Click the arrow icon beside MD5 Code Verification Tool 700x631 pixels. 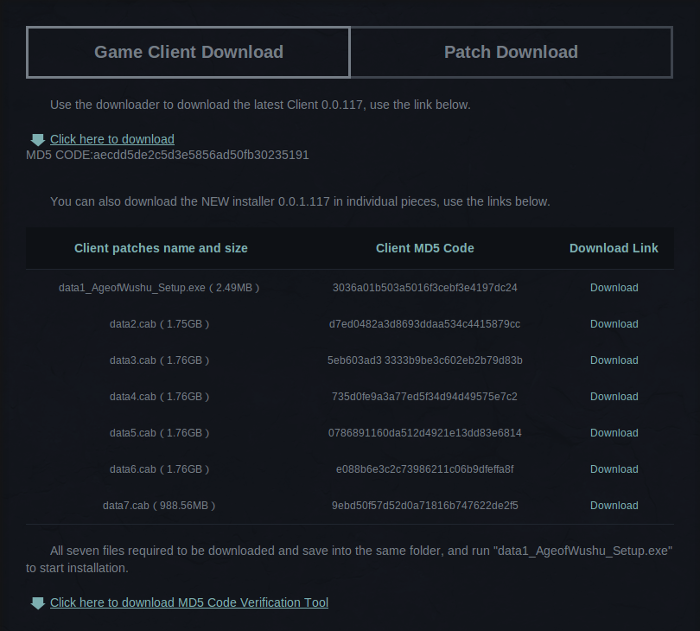tap(38, 603)
